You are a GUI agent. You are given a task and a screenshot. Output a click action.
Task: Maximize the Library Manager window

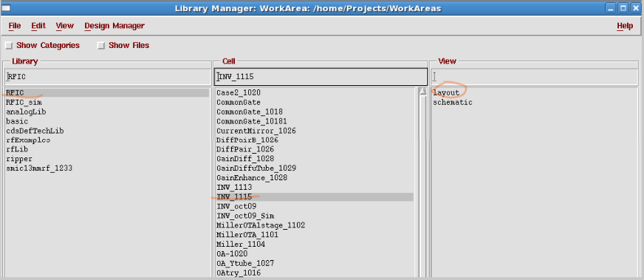coord(623,8)
